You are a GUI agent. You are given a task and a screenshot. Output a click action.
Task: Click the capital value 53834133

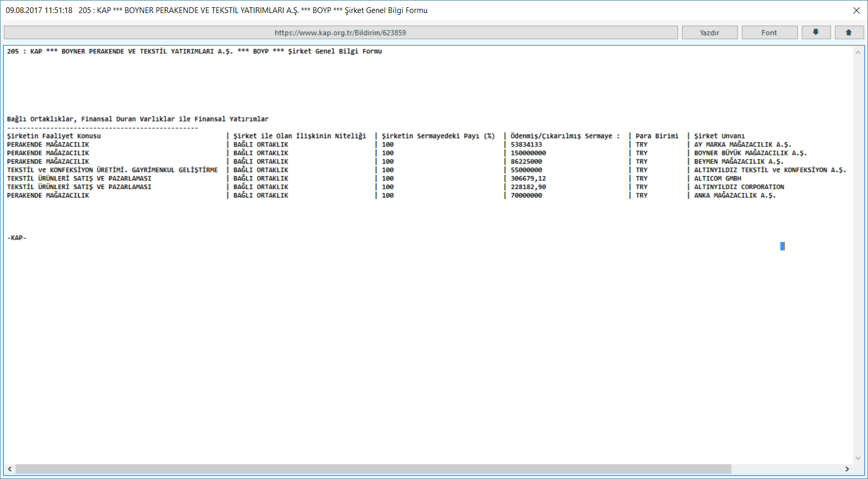(x=526, y=145)
